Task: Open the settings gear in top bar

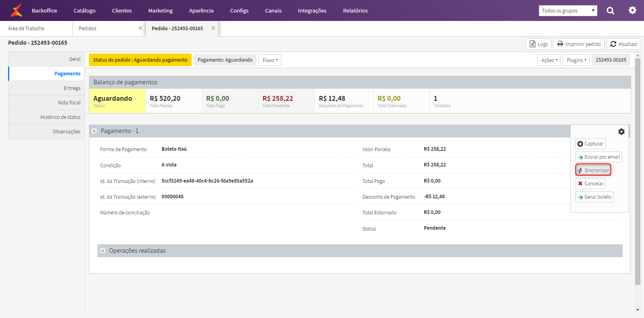Action: pyautogui.click(x=632, y=10)
